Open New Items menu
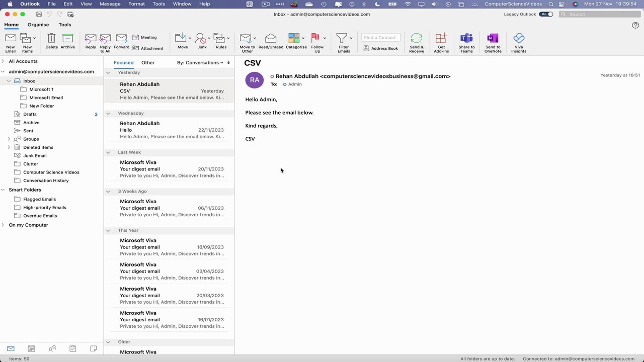The image size is (644, 362). coord(28,43)
